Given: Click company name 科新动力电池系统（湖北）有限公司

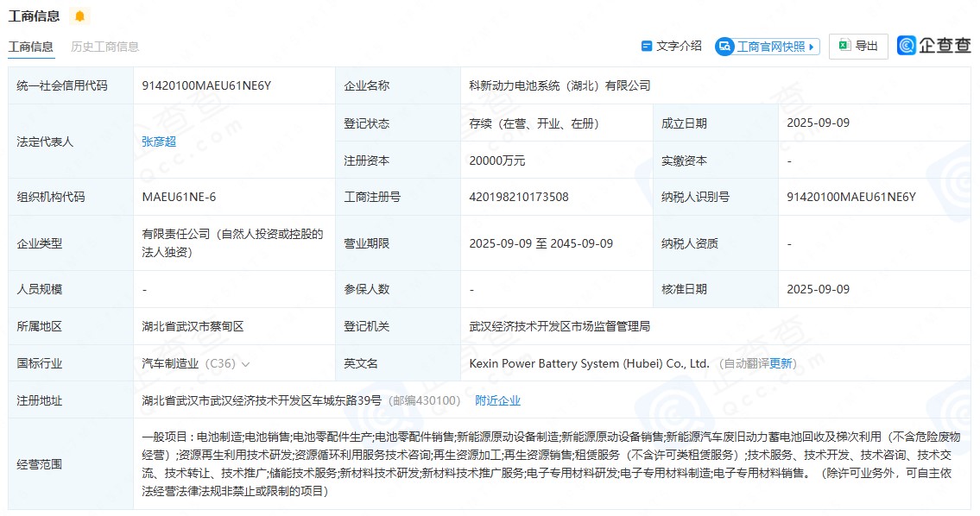Looking at the screenshot, I should (560, 85).
